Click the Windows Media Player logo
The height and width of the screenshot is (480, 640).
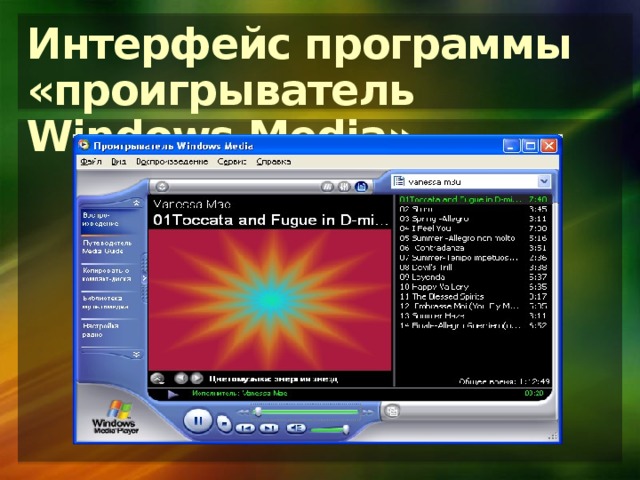(116, 418)
